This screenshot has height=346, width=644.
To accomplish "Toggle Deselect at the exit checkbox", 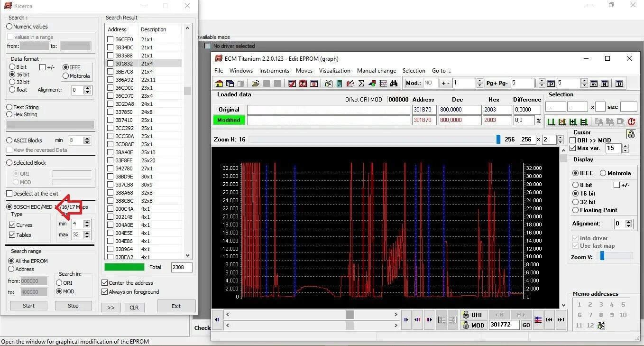I will pos(9,194).
